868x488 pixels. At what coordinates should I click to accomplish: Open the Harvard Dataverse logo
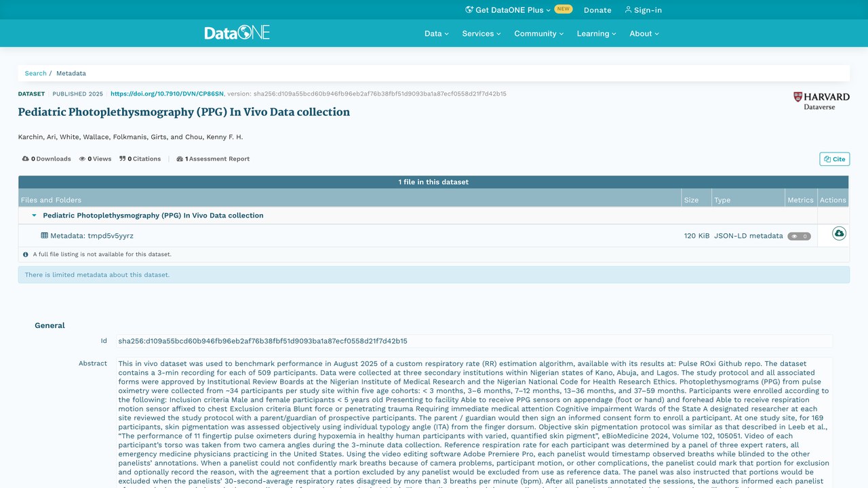click(x=821, y=101)
